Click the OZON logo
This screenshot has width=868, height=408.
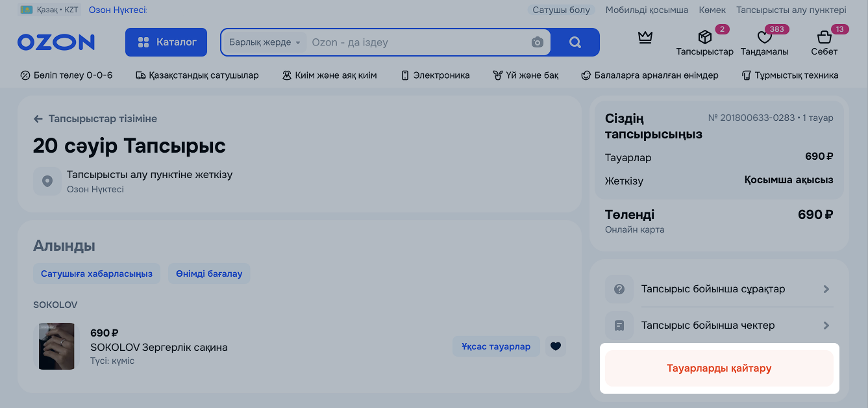tap(56, 43)
